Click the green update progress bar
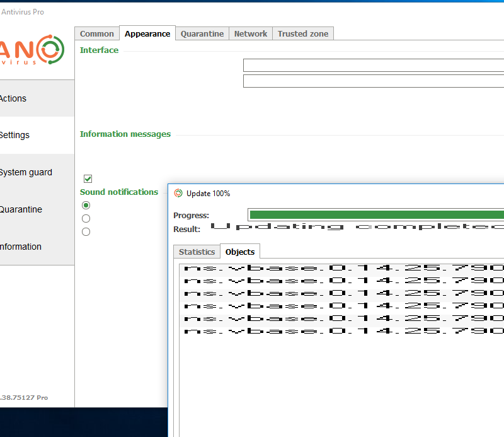Viewport: 504px width, 437px height. 376,215
